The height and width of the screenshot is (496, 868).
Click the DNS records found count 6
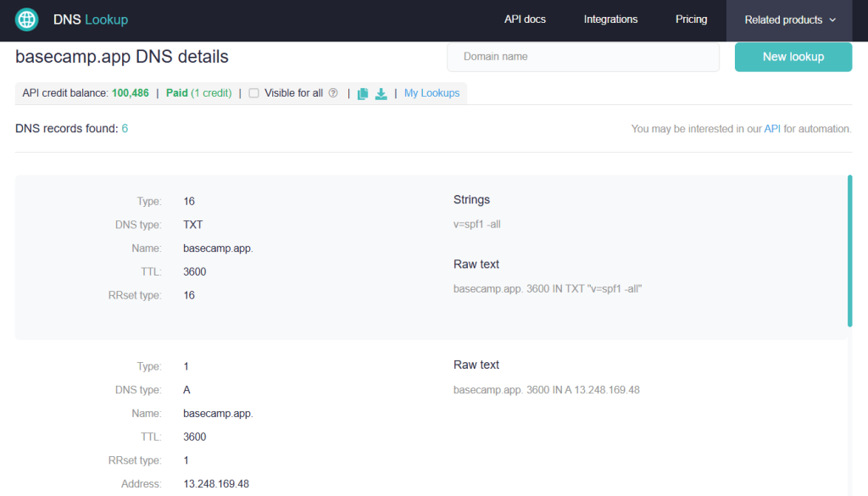[125, 128]
